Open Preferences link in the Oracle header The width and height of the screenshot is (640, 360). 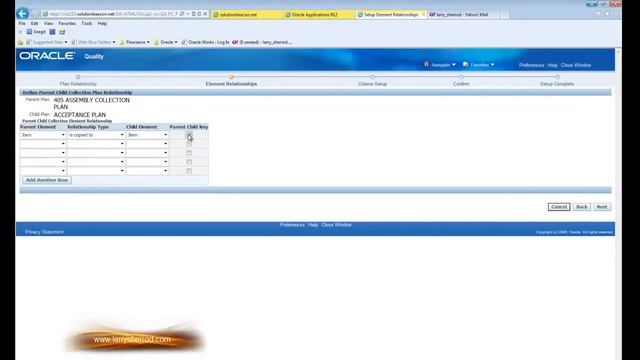pos(531,65)
